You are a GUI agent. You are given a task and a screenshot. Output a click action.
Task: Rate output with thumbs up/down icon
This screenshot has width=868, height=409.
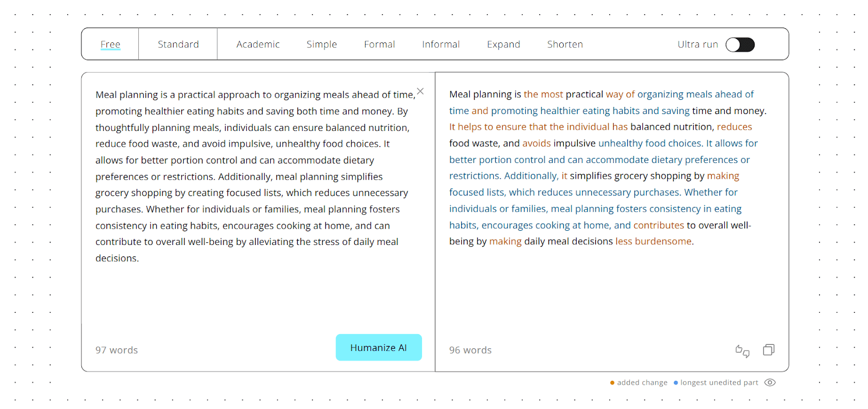742,351
